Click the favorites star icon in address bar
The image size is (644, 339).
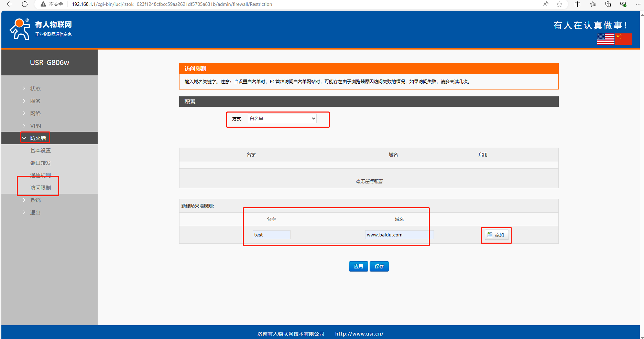[559, 4]
